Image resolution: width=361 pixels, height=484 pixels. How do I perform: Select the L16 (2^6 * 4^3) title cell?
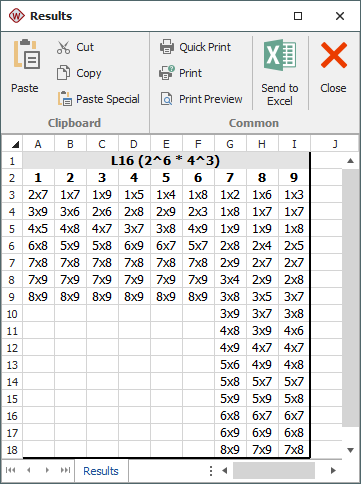point(166,161)
